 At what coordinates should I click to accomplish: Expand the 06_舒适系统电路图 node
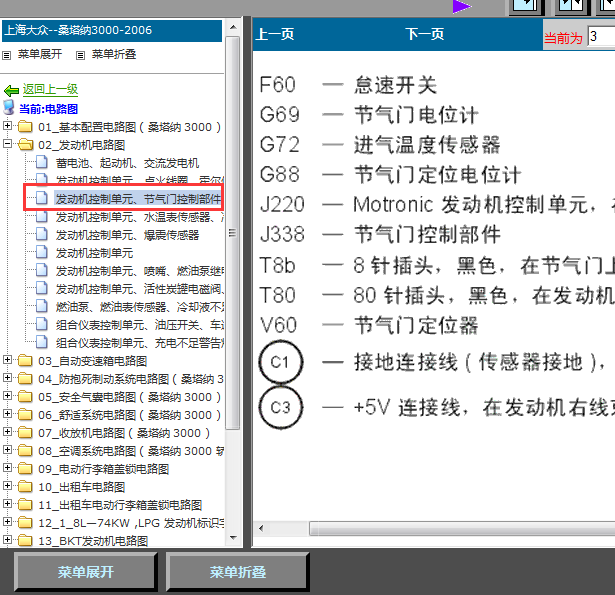[7, 413]
